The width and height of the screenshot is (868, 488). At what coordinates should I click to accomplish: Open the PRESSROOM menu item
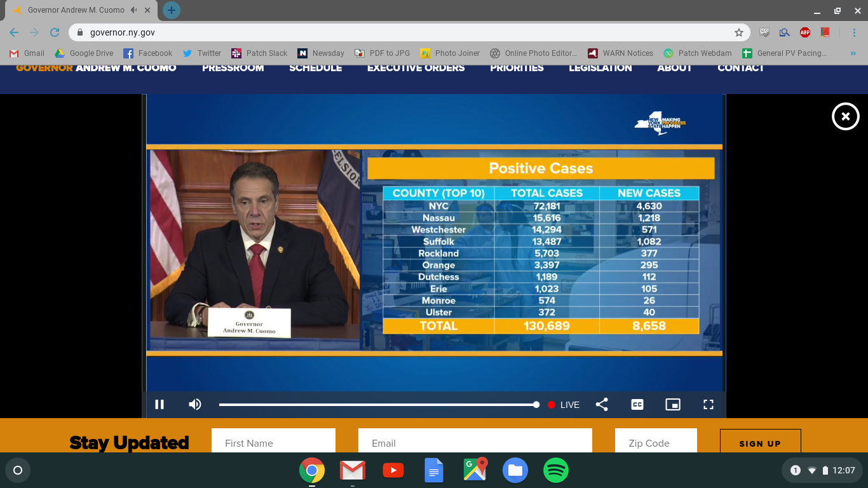click(233, 68)
